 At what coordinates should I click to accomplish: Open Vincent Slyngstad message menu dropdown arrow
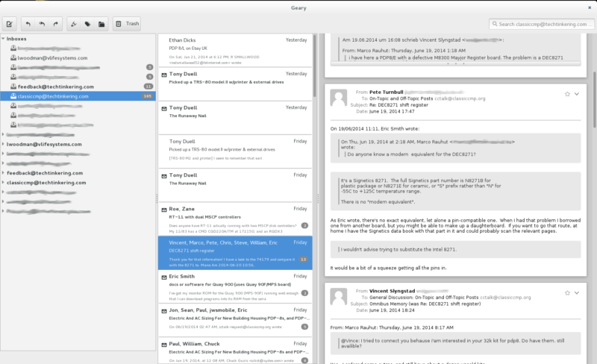point(577,293)
